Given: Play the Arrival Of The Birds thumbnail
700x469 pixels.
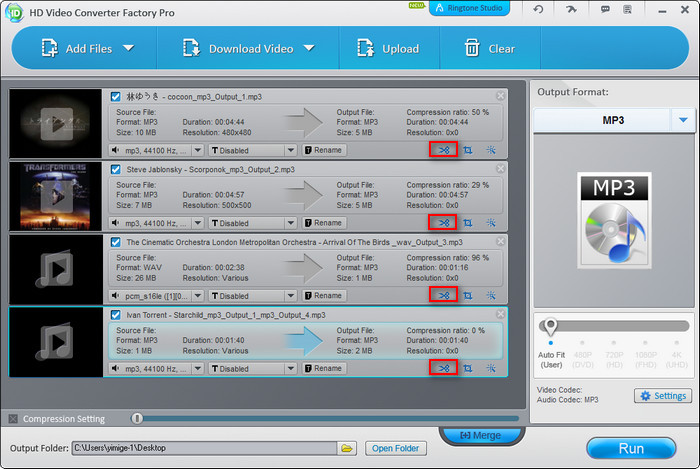Looking at the screenshot, I should (x=57, y=269).
